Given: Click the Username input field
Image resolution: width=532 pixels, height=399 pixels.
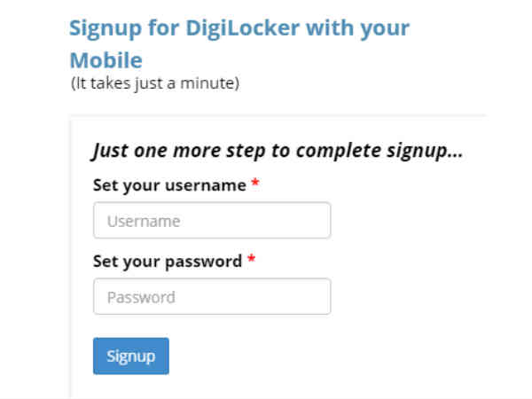Looking at the screenshot, I should point(211,221).
